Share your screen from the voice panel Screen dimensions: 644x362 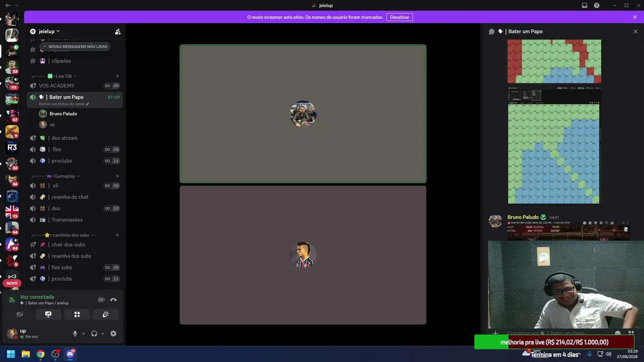pos(48,314)
